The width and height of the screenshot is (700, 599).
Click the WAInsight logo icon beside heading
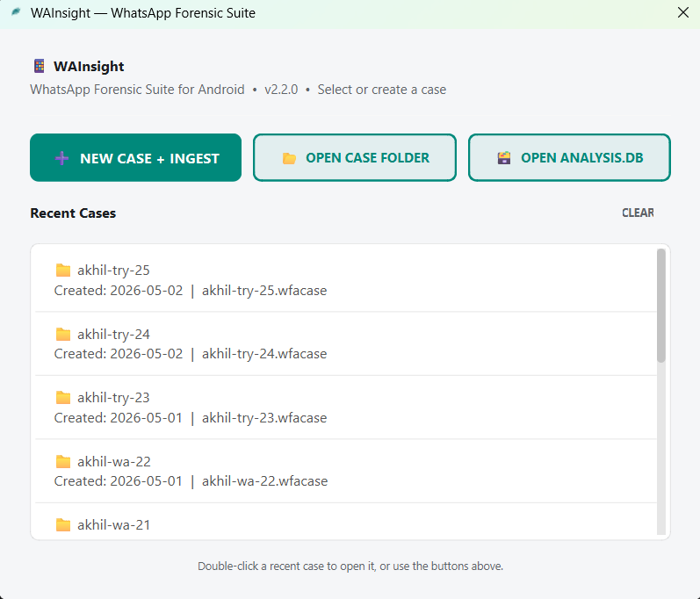tap(40, 66)
